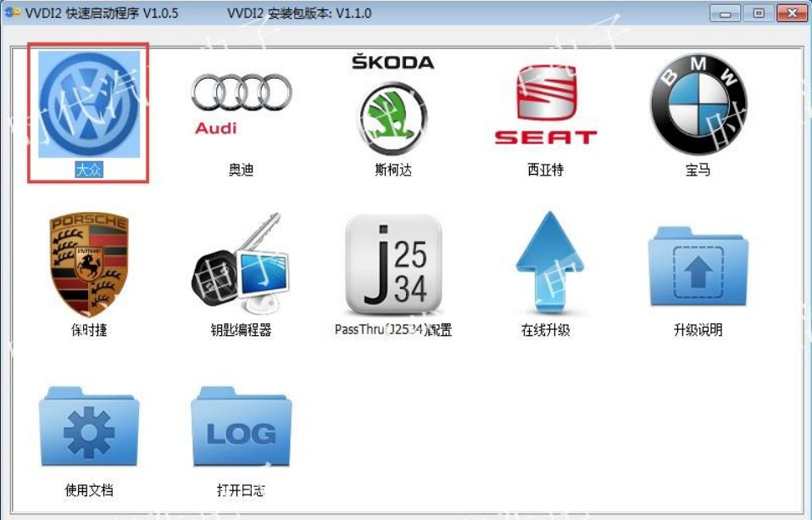Launch the Audi four-rings icon
812x520 pixels.
tap(242, 104)
